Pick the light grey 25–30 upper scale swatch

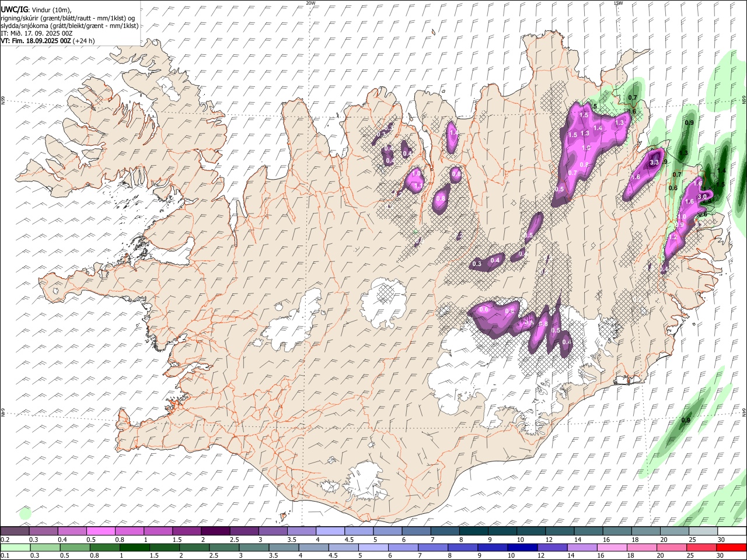click(703, 531)
